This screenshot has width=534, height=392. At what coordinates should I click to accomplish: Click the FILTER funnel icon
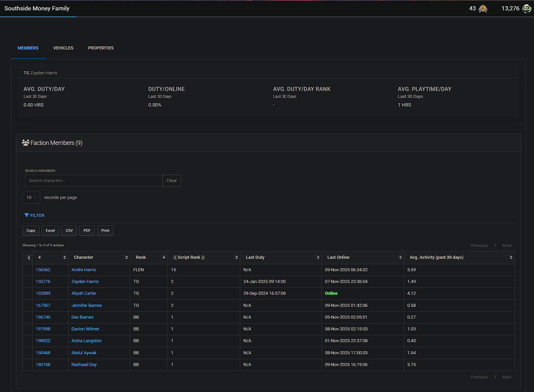[26, 215]
